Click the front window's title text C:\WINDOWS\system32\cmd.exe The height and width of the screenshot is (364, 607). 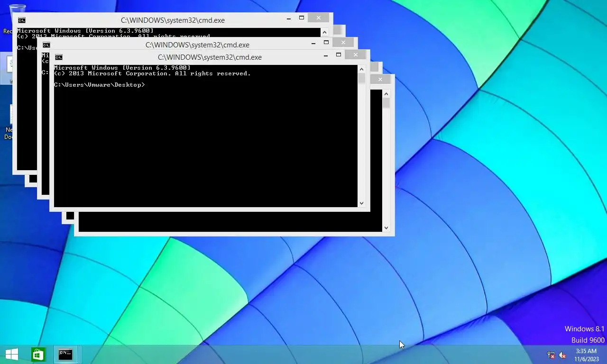[x=210, y=57]
